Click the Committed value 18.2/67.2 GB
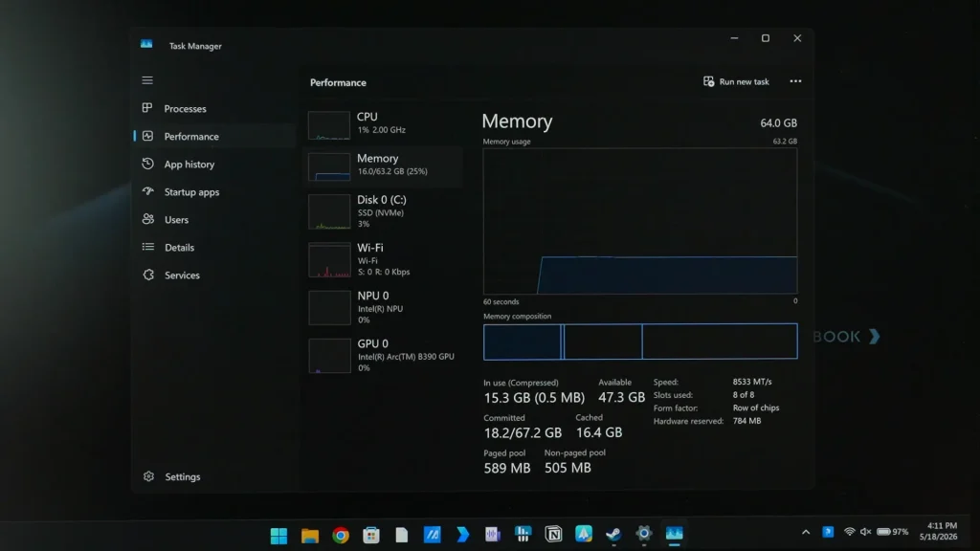980x551 pixels. point(523,433)
